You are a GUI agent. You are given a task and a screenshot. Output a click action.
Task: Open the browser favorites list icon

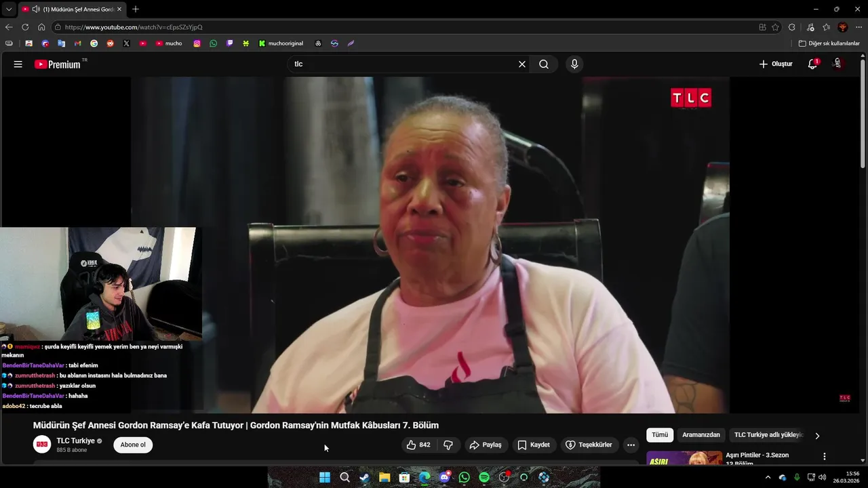826,27
